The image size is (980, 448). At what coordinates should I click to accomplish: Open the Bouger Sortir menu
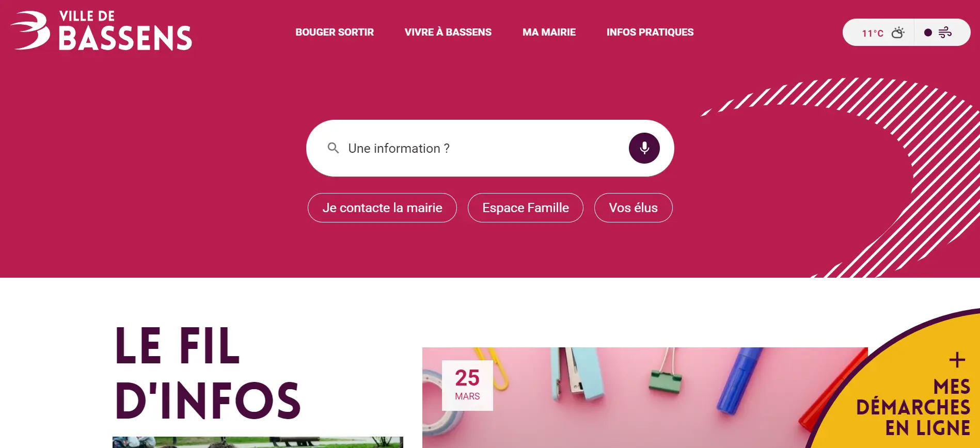335,32
